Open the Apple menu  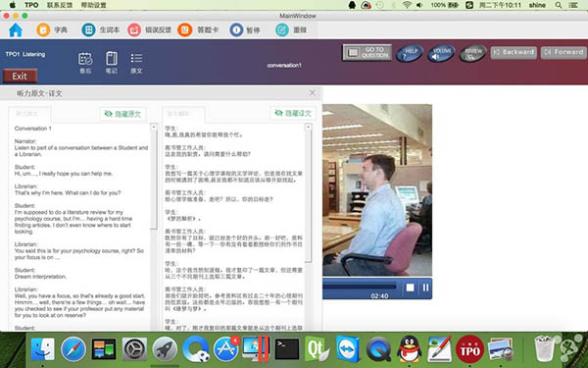(x=13, y=5)
